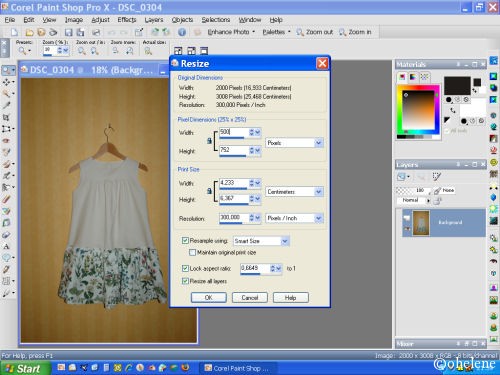This screenshot has height=375, width=500.
Task: Open the Selections menu
Action: coord(216,20)
